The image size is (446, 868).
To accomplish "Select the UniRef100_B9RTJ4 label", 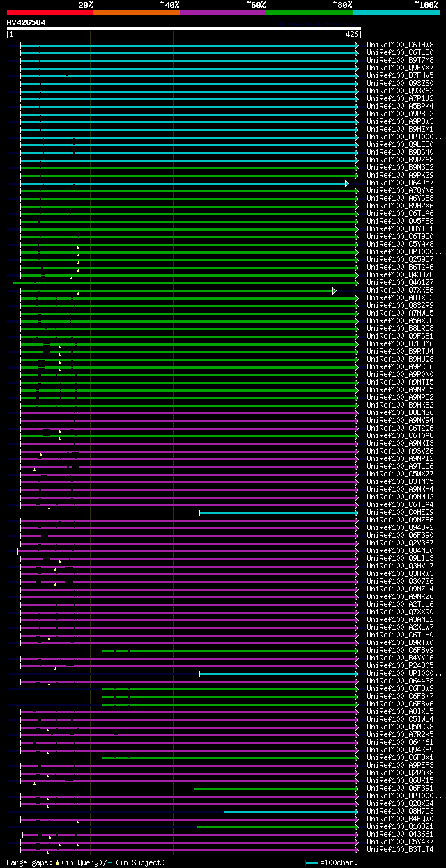I will click(400, 352).
